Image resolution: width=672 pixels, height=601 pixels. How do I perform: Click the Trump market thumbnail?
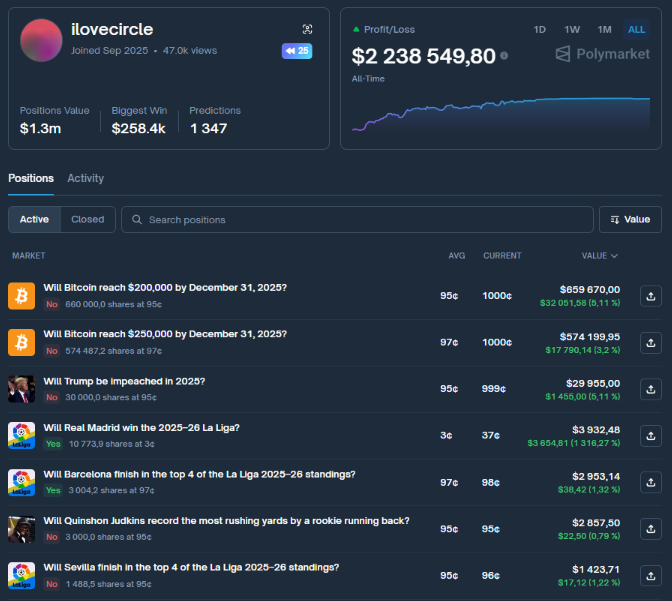coord(21,389)
